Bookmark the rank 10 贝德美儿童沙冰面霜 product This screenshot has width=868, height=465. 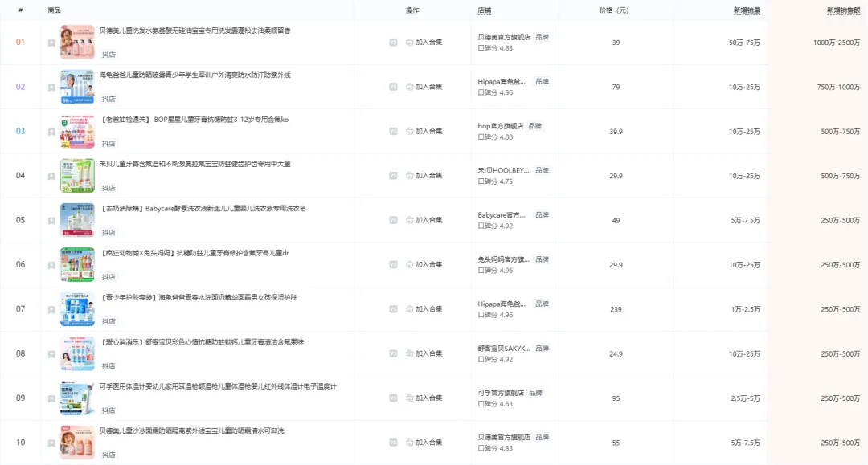[x=51, y=443]
